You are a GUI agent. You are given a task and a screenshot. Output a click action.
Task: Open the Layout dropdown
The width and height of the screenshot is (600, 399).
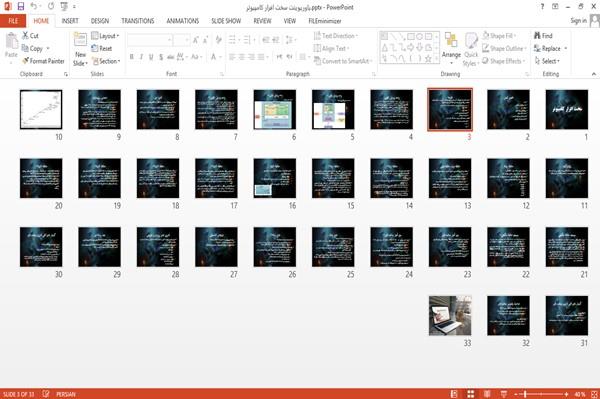(105, 36)
